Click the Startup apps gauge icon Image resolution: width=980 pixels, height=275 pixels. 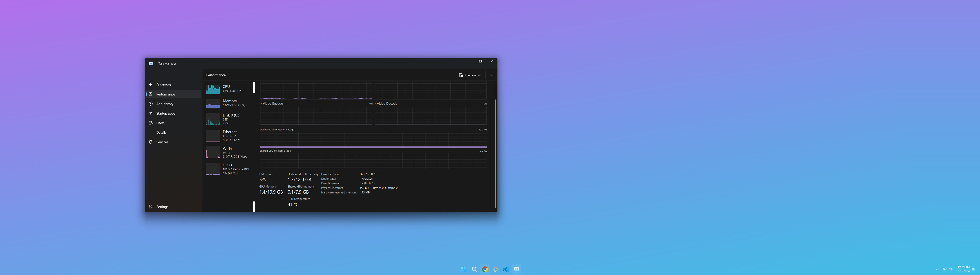pos(151,113)
